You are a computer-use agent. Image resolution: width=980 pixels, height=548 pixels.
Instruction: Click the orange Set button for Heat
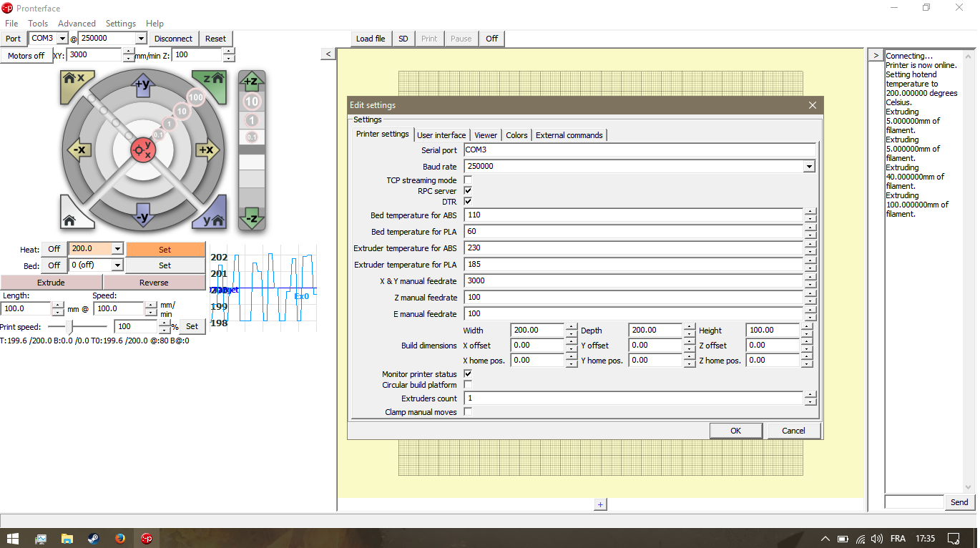point(165,250)
